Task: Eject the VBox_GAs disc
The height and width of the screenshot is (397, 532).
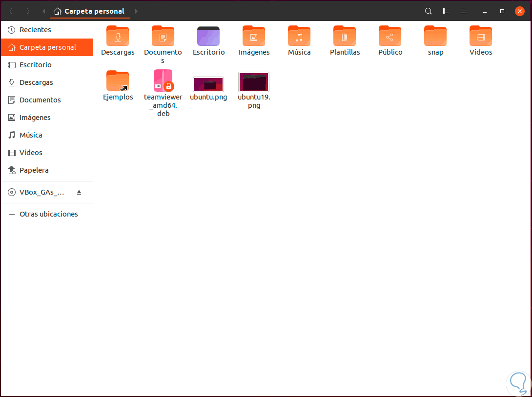Action: pyautogui.click(x=79, y=193)
